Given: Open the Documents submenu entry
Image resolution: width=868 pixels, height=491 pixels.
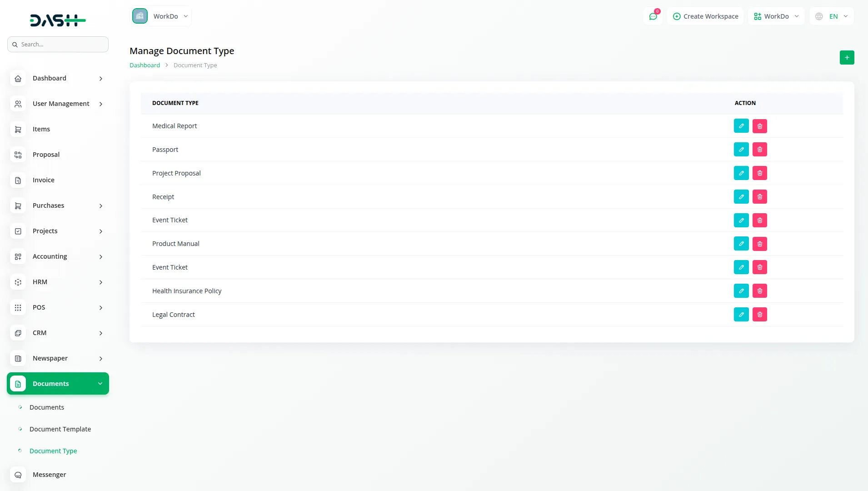Looking at the screenshot, I should 47,407.
